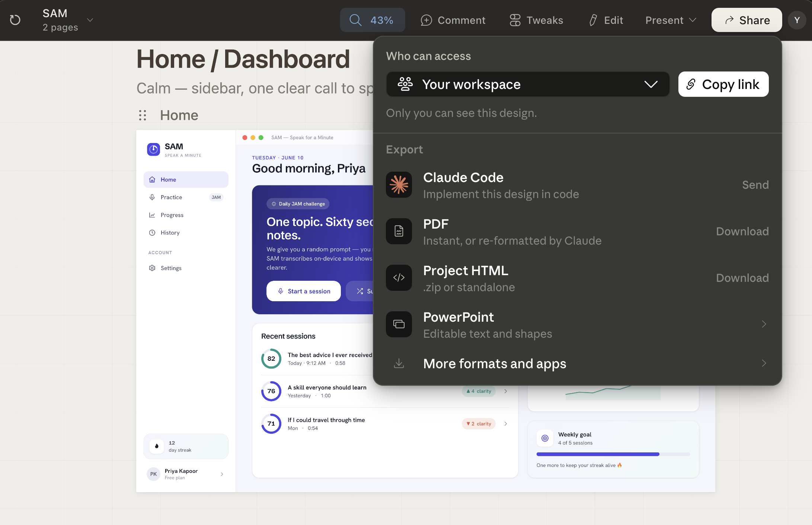
Task: Click the PowerPoint slides icon
Action: coord(399,324)
